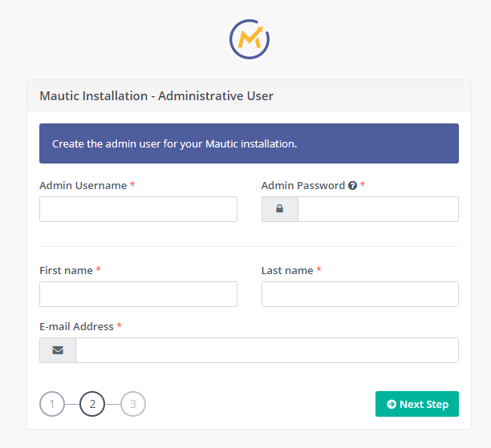The image size is (491, 448).
Task: Click the Admin Password help question mark icon
Action: 352,186
